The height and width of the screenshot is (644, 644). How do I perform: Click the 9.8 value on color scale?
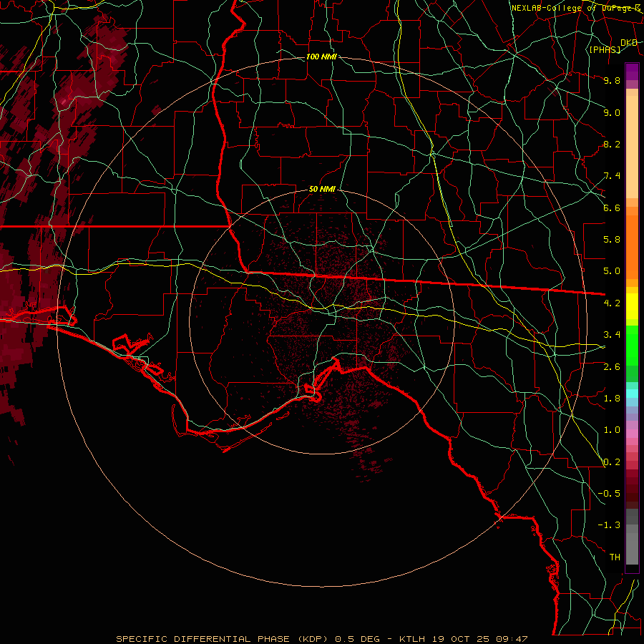coord(612,80)
